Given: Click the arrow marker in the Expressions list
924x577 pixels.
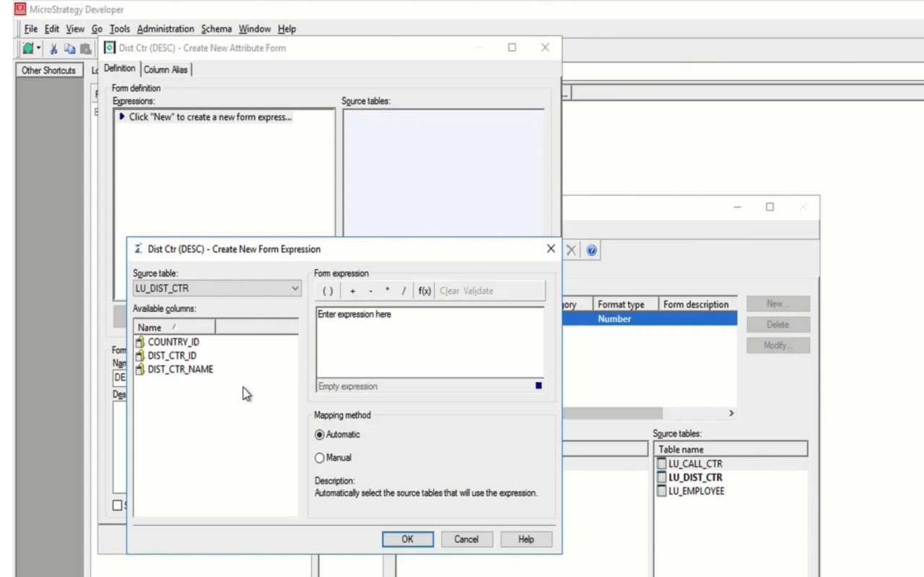Looking at the screenshot, I should (x=122, y=116).
